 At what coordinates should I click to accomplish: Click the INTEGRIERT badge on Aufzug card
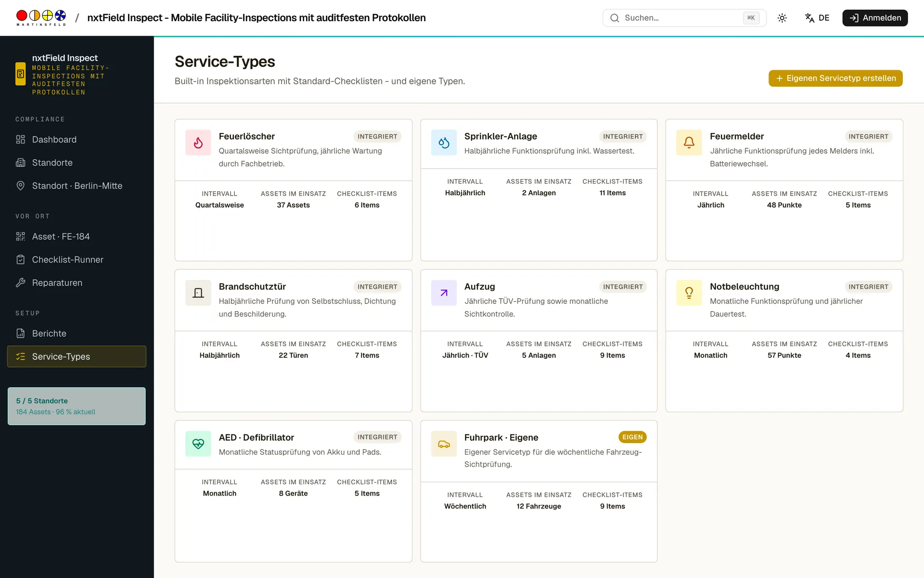pos(623,287)
